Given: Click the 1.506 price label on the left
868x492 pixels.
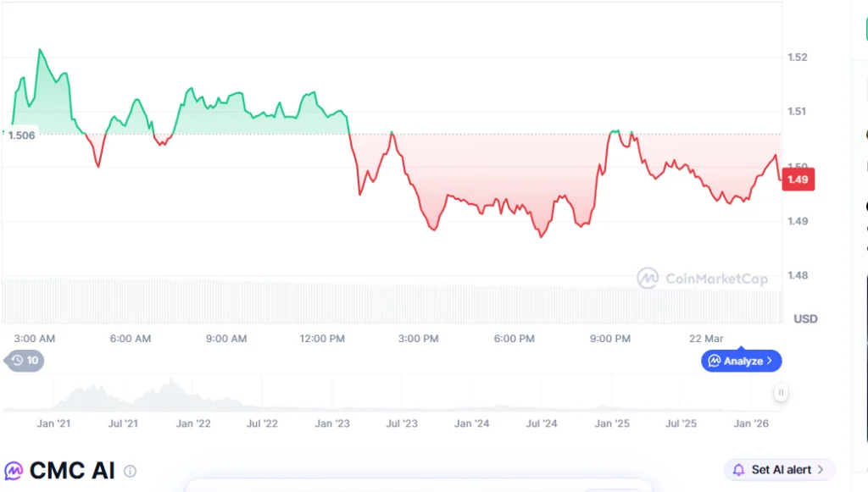Looking at the screenshot, I should click(x=23, y=135).
